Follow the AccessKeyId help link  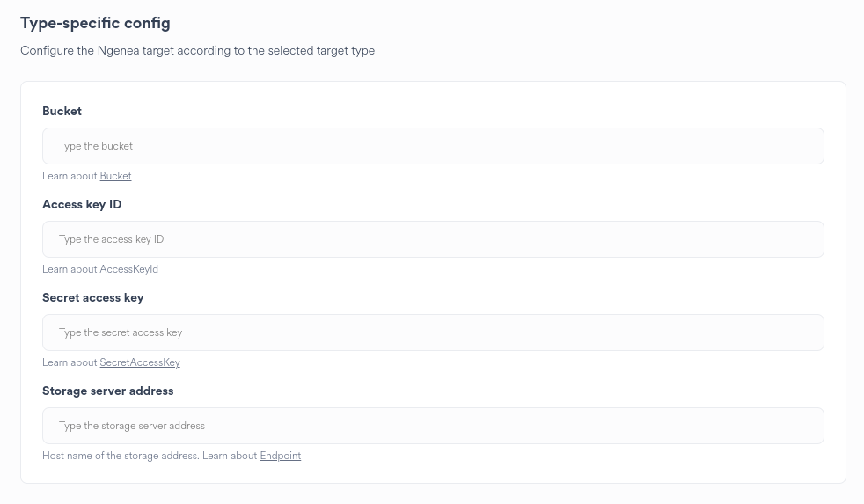(128, 269)
